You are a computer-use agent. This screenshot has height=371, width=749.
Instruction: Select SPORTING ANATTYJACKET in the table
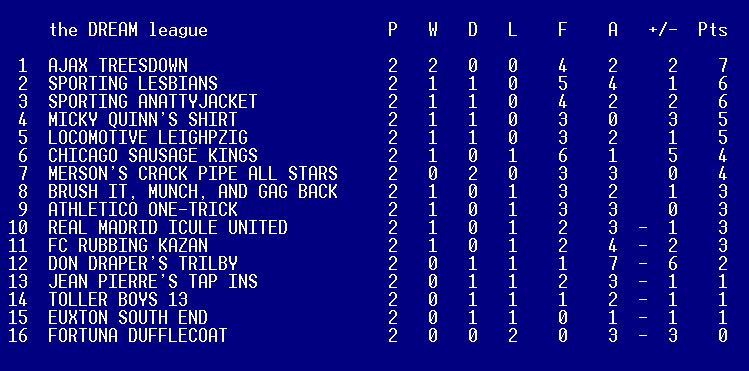(153, 102)
